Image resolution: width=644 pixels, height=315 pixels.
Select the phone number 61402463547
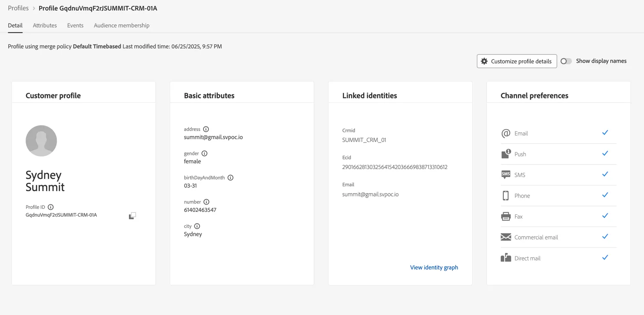pos(200,210)
